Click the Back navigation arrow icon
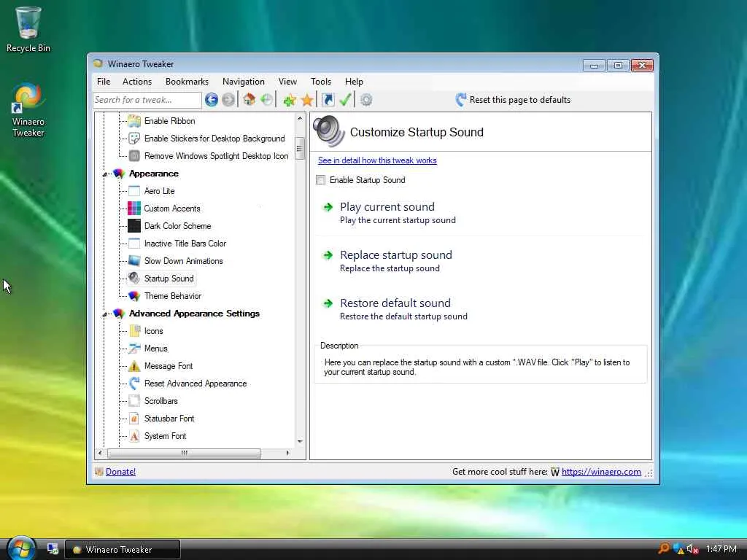 point(211,99)
